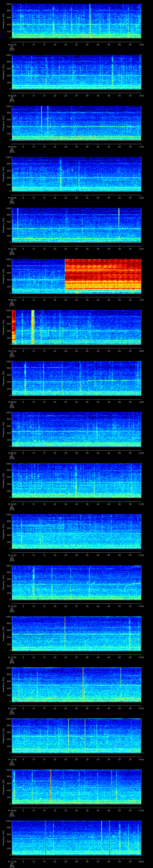153x868 pixels.
Task: Pick the spectrogram panel starting at 16:16:00
Action: click(77, 787)
